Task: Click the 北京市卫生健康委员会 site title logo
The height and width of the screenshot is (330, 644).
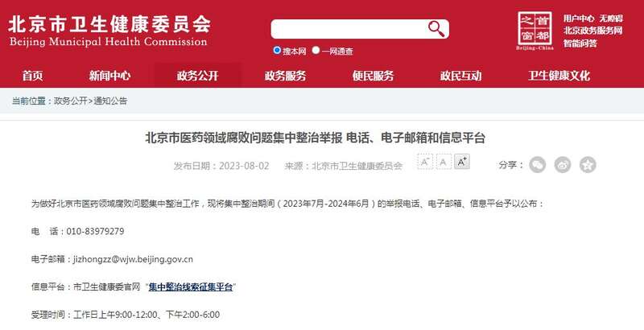Action: 109,31
